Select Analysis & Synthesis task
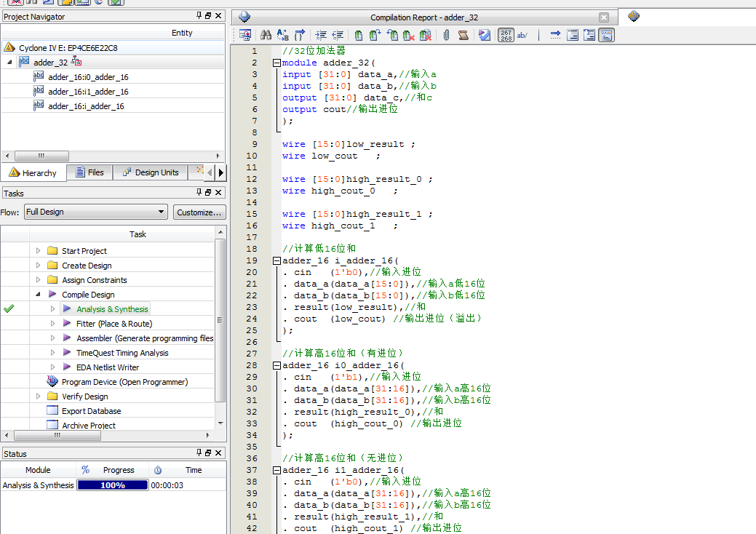Screen dimensions: 756x534 point(112,309)
